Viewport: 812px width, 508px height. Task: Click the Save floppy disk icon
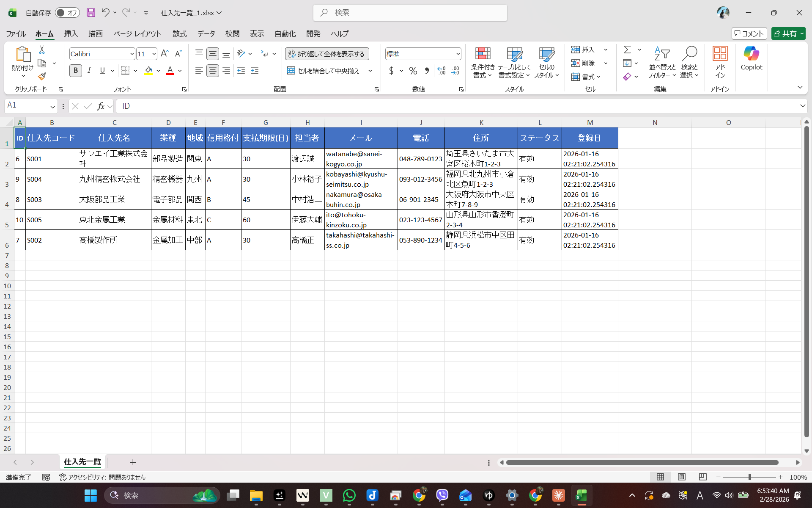click(91, 13)
